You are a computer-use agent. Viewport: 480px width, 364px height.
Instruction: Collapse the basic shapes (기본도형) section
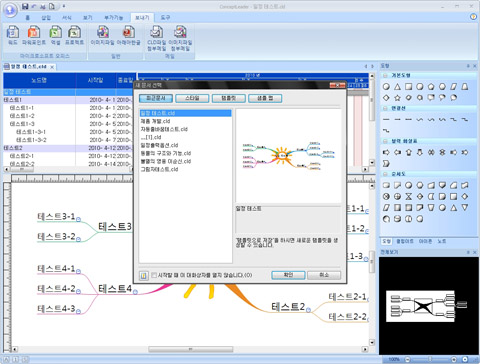[x=385, y=76]
